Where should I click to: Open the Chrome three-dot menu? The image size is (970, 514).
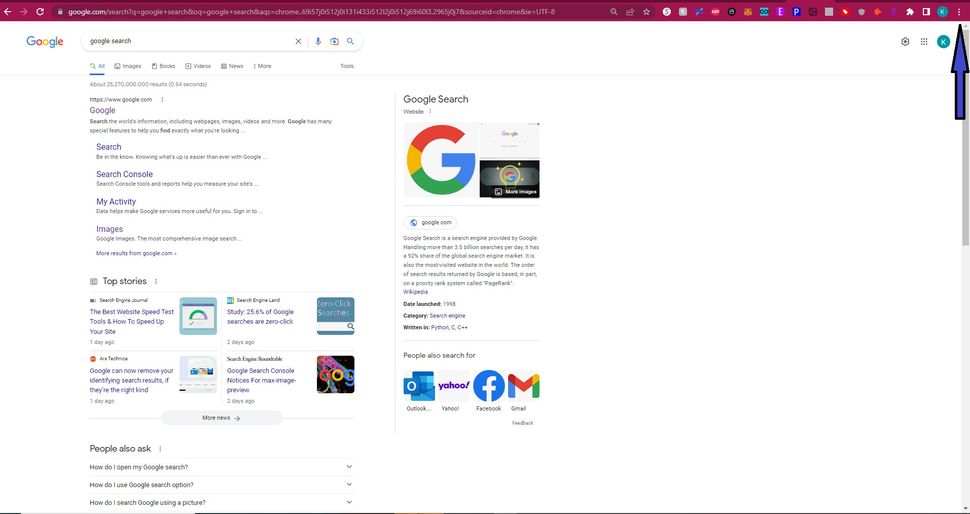(x=959, y=12)
